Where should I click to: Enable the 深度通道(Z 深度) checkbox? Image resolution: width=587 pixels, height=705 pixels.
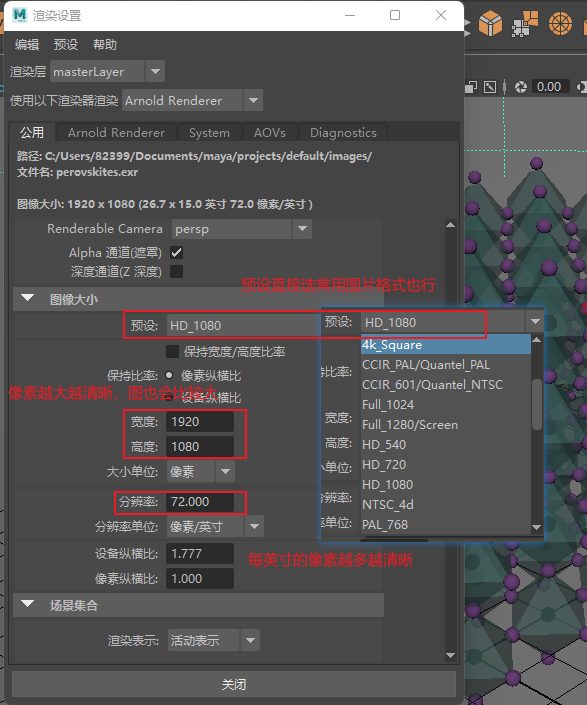(x=177, y=272)
